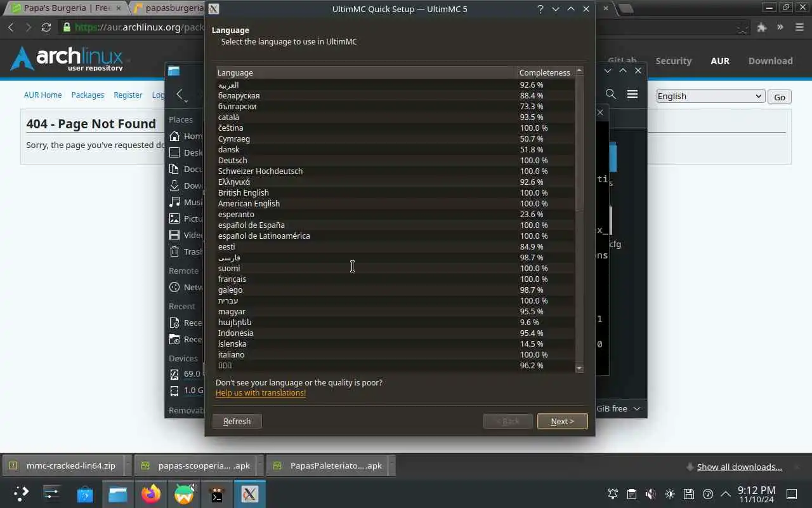Open AUR Home navigation link
812x508 pixels.
click(43, 95)
